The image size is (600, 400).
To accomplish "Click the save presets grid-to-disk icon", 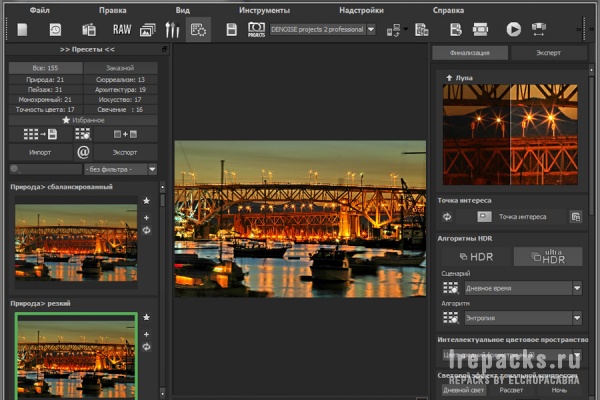I will tap(40, 134).
